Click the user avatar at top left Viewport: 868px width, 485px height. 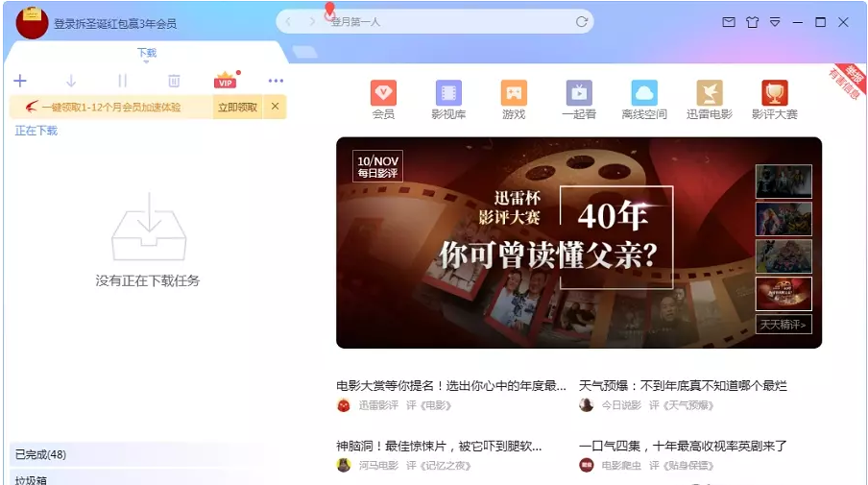32,23
